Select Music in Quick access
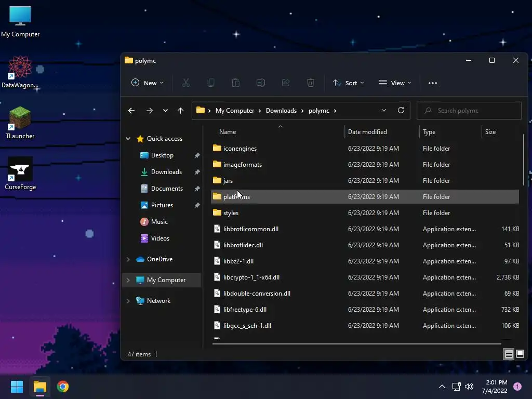 click(159, 221)
